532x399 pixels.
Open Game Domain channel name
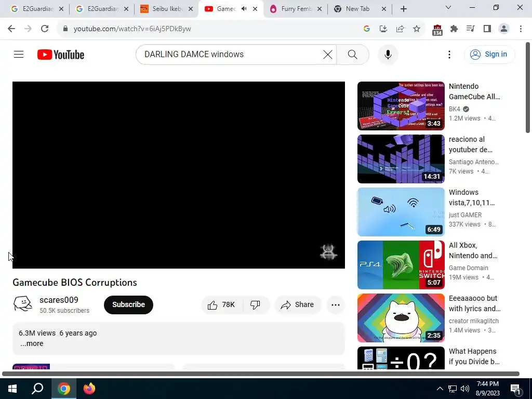pyautogui.click(x=468, y=268)
